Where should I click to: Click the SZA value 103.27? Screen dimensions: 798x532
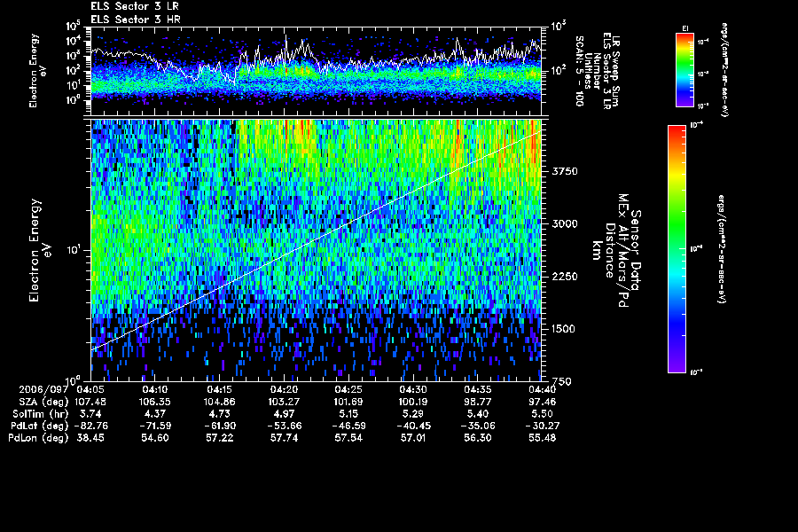coord(284,402)
